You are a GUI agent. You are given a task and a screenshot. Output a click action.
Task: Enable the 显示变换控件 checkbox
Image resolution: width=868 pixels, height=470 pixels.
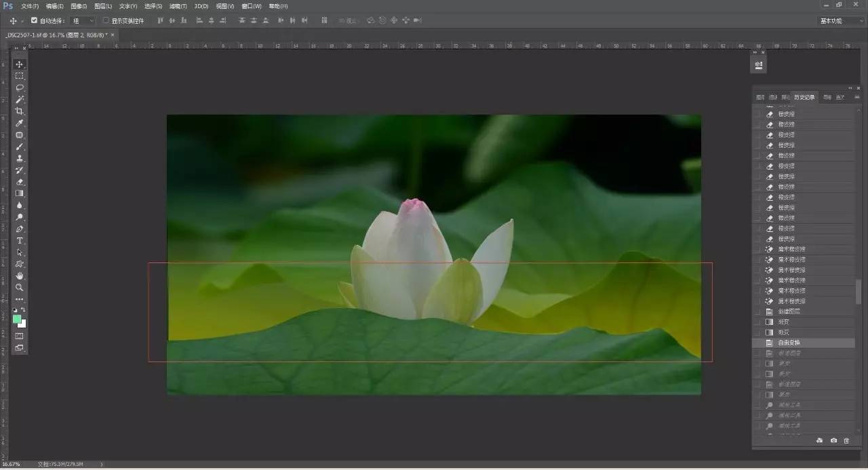click(x=106, y=20)
